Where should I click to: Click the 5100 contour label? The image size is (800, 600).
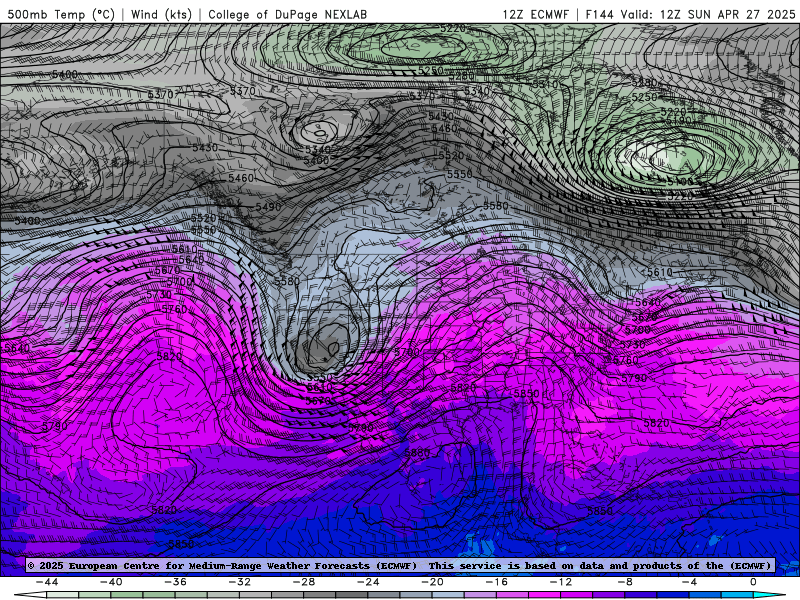681,182
